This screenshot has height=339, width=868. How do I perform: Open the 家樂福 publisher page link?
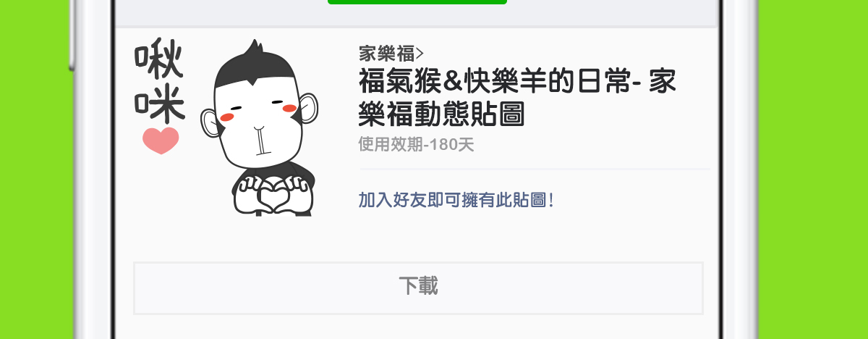click(387, 53)
